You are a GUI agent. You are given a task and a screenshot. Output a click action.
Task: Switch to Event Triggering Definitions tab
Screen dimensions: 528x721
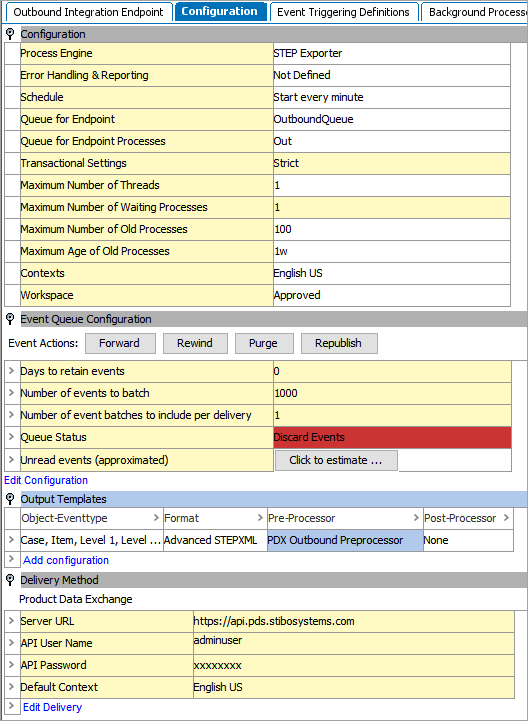click(343, 12)
